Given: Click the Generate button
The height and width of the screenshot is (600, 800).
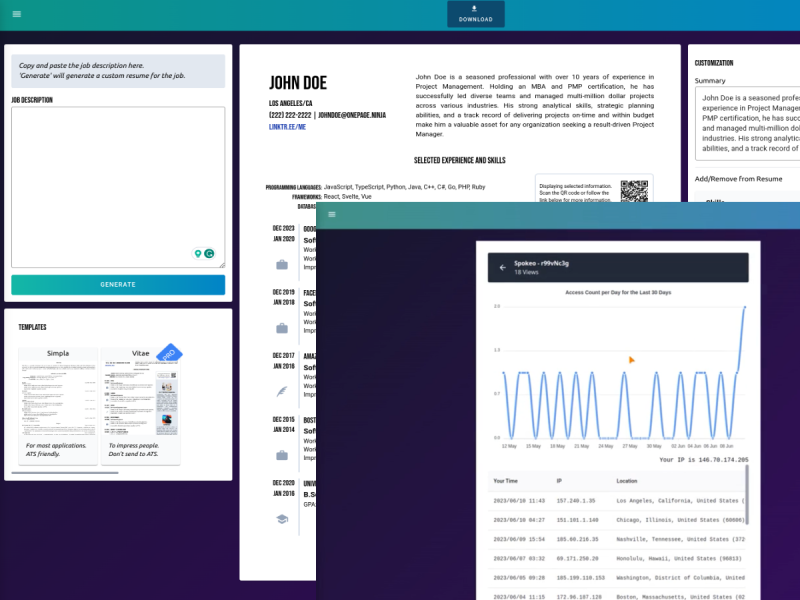Looking at the screenshot, I should pos(118,285).
